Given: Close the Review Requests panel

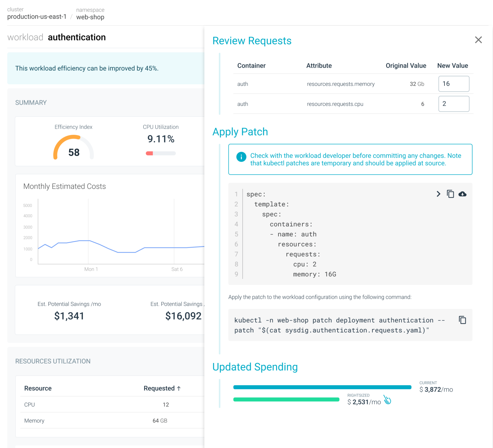Looking at the screenshot, I should coord(478,40).
